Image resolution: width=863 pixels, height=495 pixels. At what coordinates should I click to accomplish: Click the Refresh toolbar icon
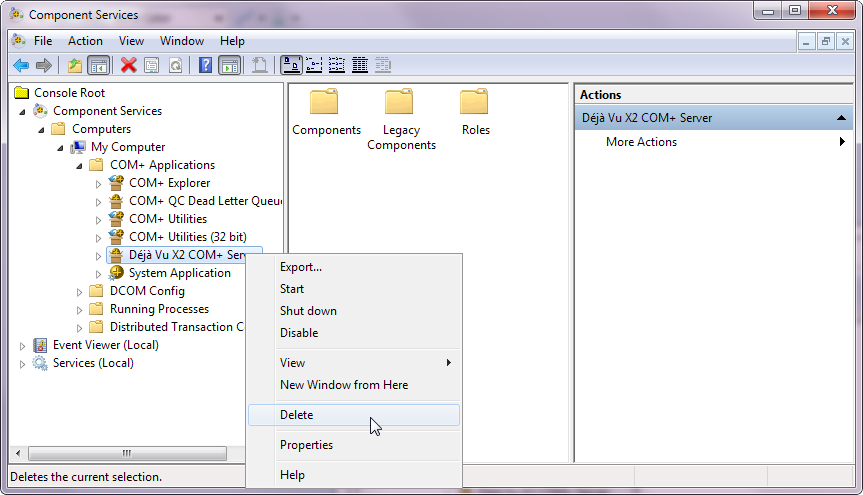pyautogui.click(x=175, y=66)
